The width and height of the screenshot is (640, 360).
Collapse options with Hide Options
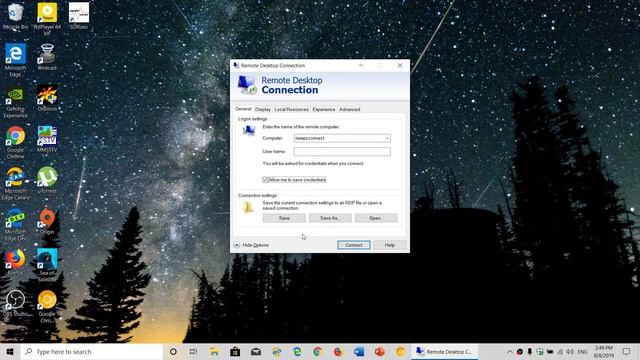click(x=251, y=245)
